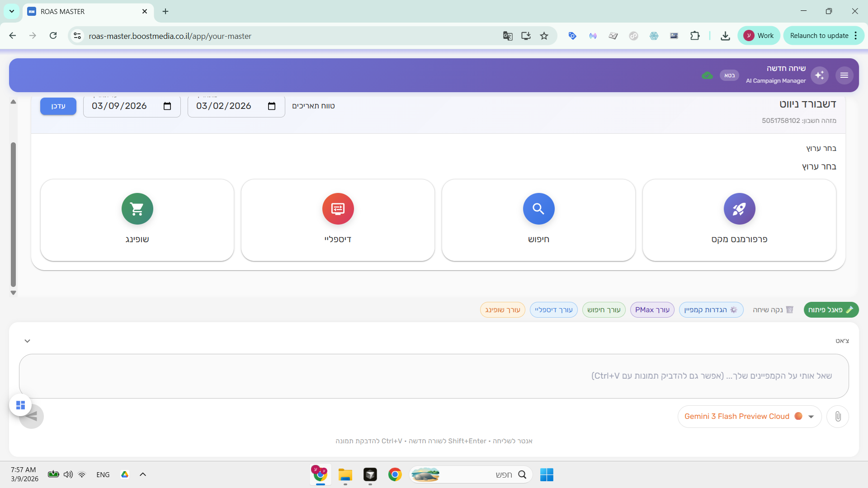Click the red display icon on the דיספליי card
This screenshot has width=868, height=488.
338,209
